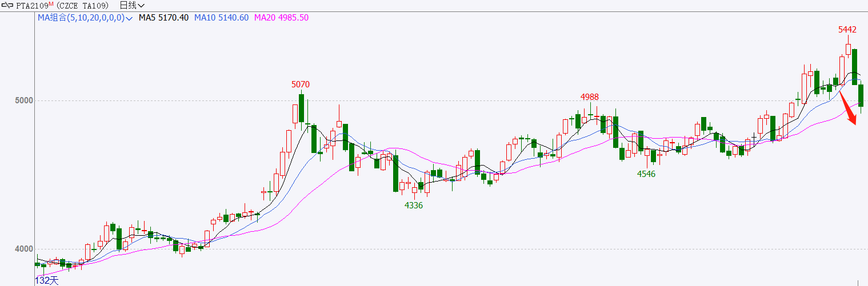868x286 pixels.
Task: Click the 4336 low price label
Action: [x=414, y=206]
